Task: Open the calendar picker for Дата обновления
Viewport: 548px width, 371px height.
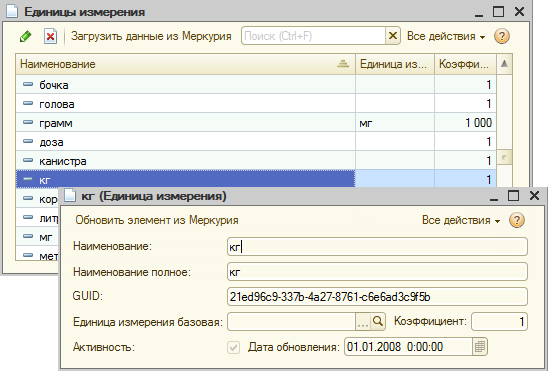Action: coord(480,347)
